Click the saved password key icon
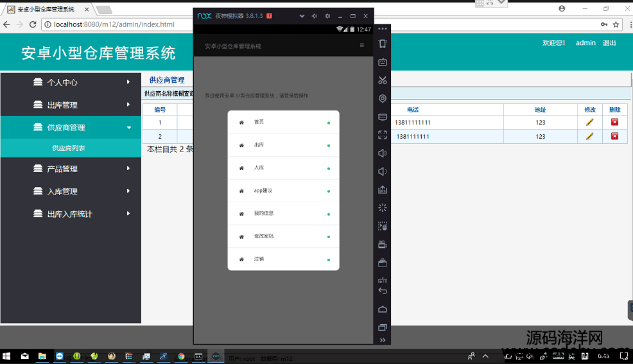The width and height of the screenshot is (633, 364). [x=604, y=24]
